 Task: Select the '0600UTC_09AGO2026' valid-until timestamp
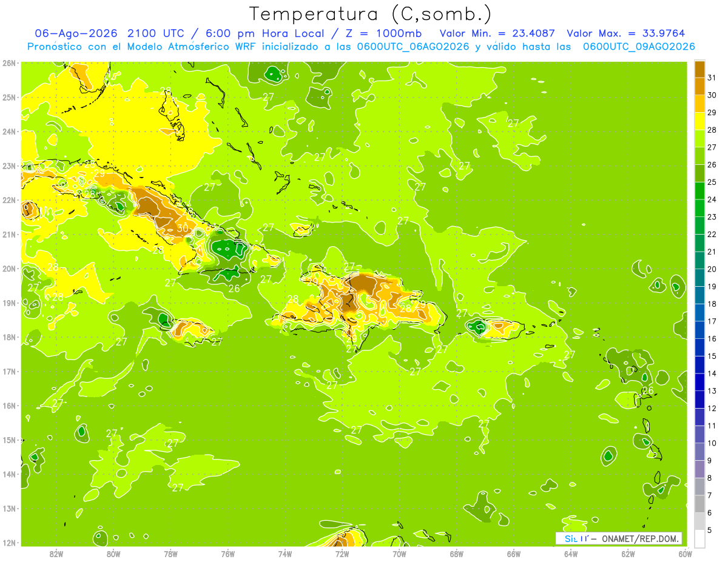(639, 47)
